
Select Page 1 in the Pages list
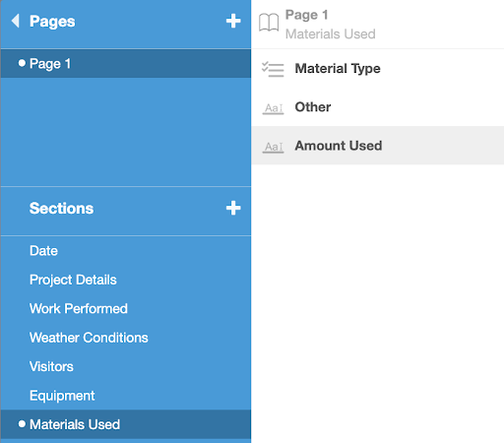click(x=126, y=64)
